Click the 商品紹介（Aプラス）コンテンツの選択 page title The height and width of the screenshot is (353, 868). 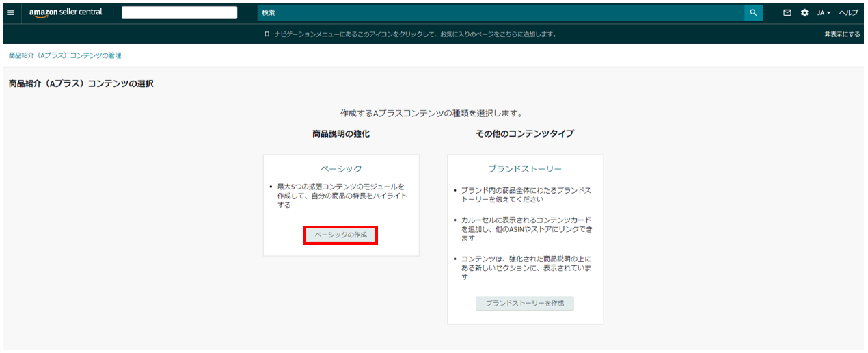point(81,83)
